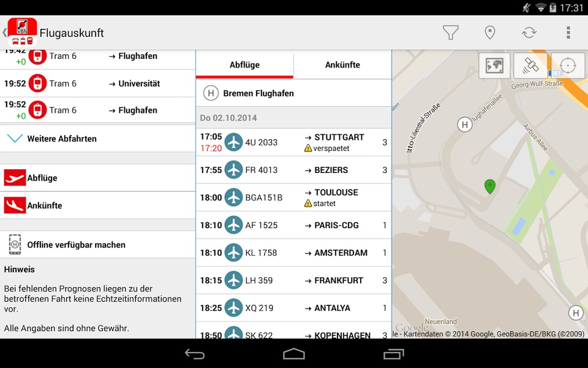Tap plane icon for flight FR 4013
The image size is (588, 368).
pos(233,170)
